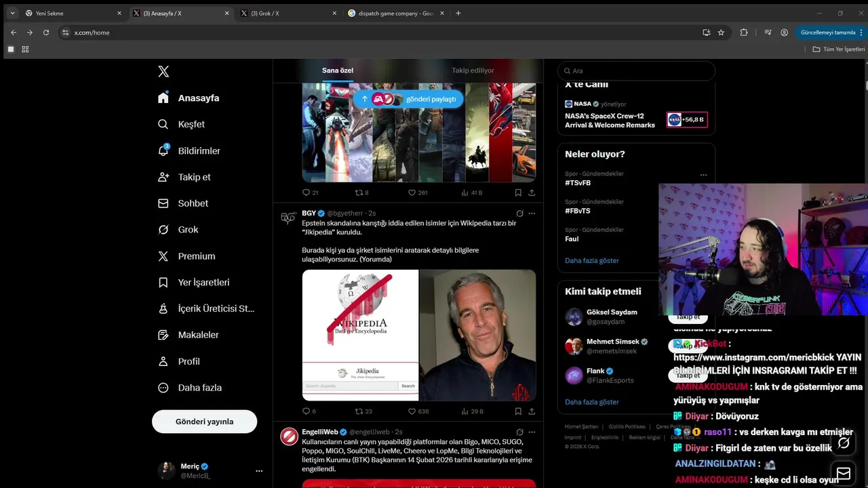The width and height of the screenshot is (868, 488).
Task: Open #FBvTS trending topic
Action: 578,211
